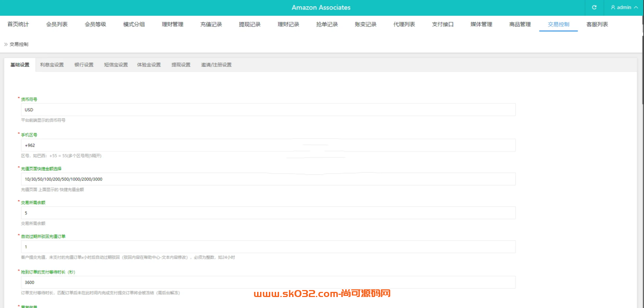
Task: Click the 自动过期并驳回充值订单 field containing 1
Action: [268, 246]
